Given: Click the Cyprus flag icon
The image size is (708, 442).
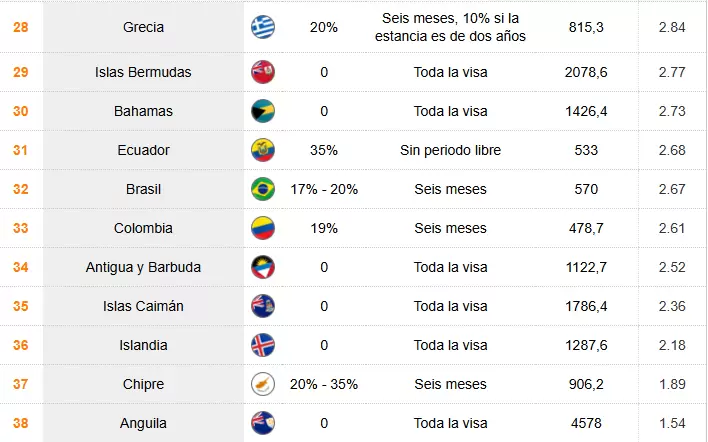Looking at the screenshot, I should click(x=263, y=384).
